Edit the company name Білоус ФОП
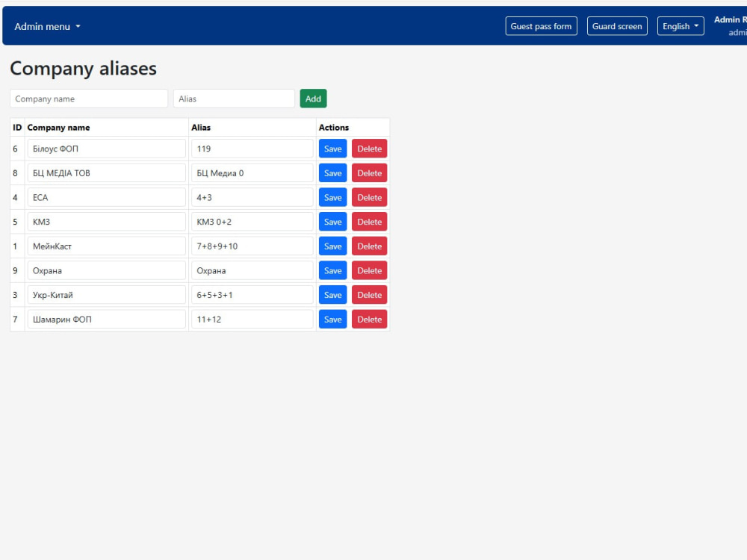This screenshot has width=747, height=560. (x=106, y=149)
